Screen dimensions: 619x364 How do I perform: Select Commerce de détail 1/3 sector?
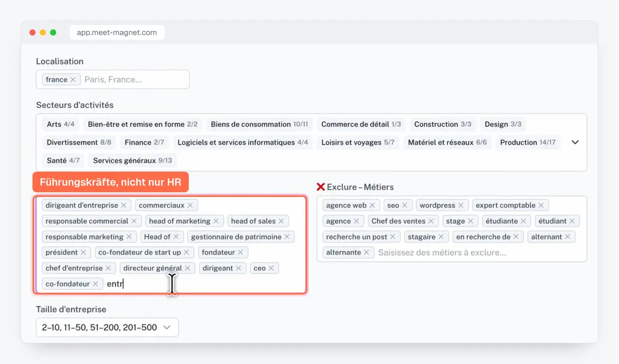tap(361, 124)
